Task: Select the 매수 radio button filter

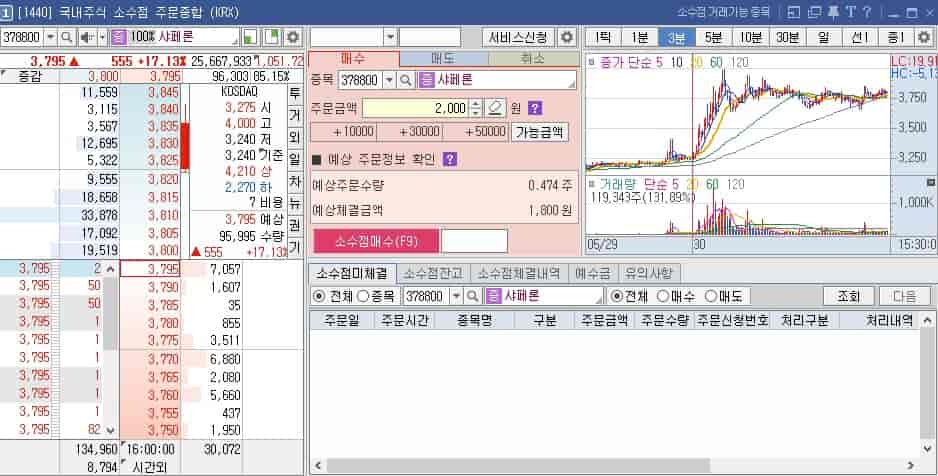Action: click(662, 296)
